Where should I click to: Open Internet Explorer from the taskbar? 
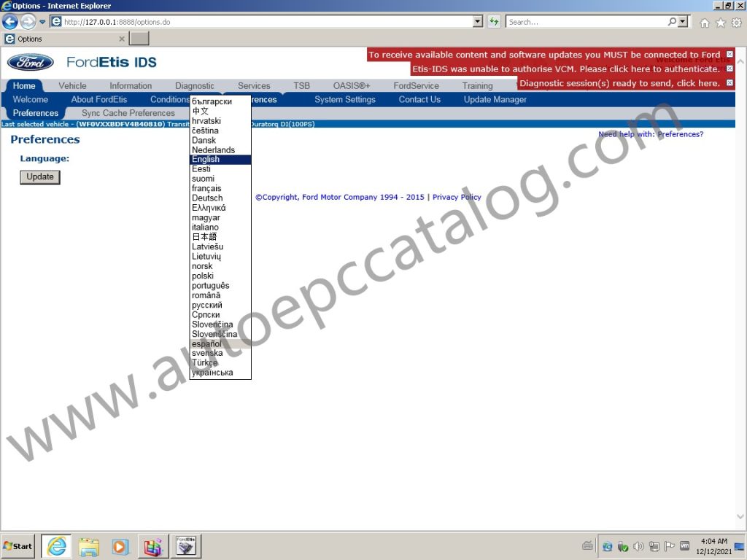(x=56, y=546)
